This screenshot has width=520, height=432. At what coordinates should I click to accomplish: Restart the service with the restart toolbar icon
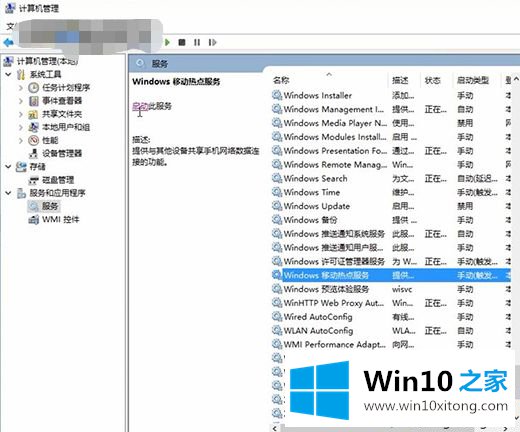tap(212, 42)
